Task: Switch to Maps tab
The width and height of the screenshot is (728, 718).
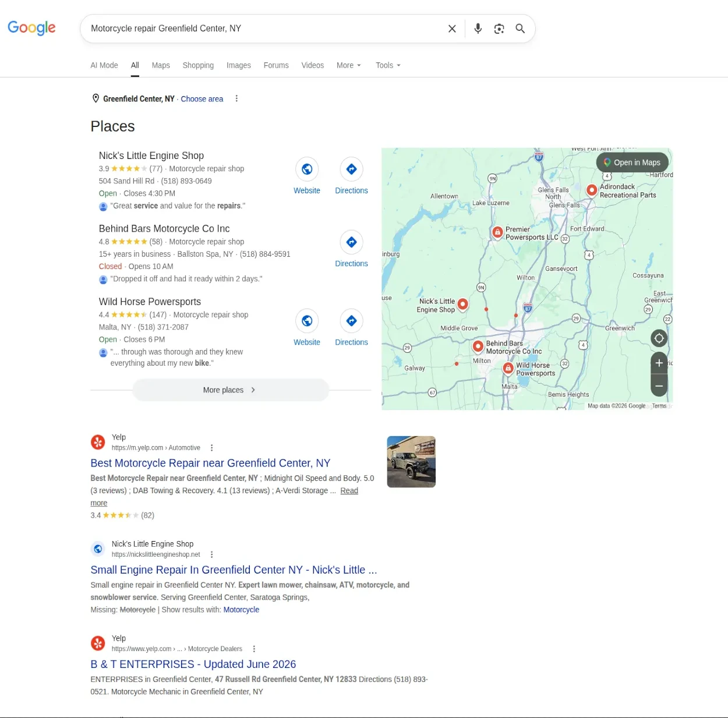Action: 161,65
